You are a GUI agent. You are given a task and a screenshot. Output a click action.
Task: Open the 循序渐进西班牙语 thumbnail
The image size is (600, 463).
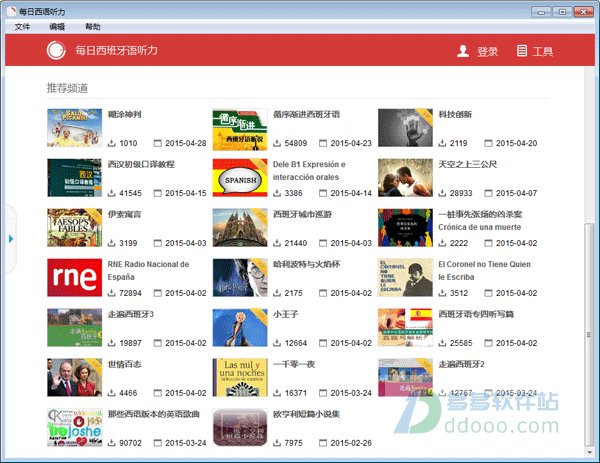(x=240, y=129)
